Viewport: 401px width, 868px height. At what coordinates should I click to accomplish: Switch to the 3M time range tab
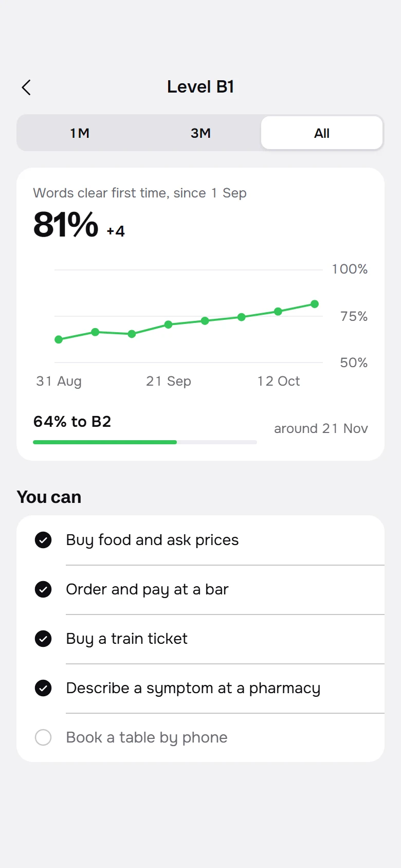point(200,133)
